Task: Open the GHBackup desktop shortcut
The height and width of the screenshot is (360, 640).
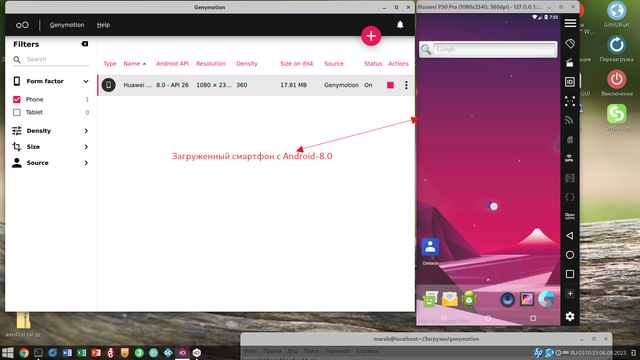Action: click(x=616, y=118)
